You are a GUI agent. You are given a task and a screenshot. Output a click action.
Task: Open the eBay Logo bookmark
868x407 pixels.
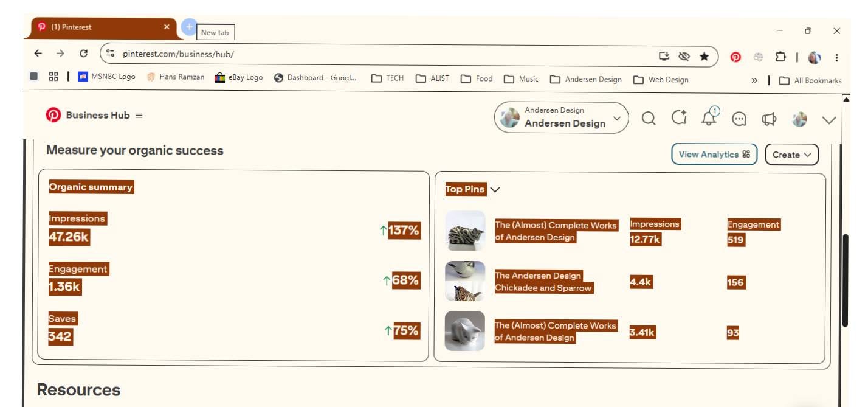coord(239,77)
